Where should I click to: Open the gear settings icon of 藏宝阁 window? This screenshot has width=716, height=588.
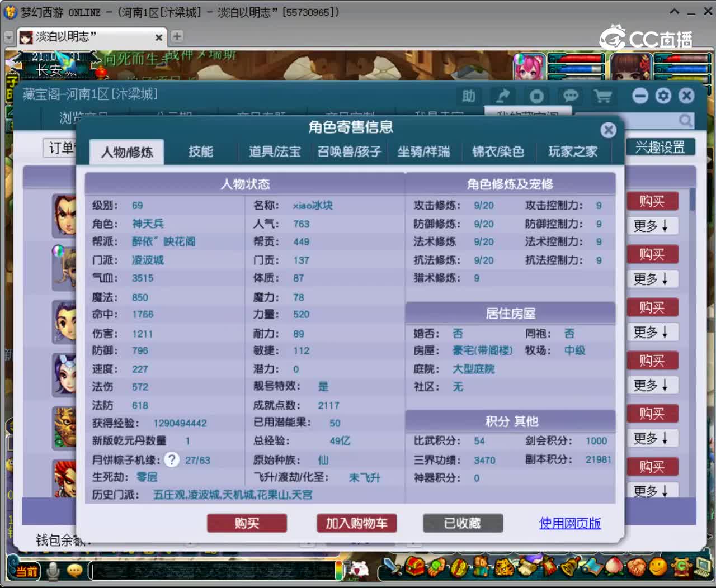663,96
